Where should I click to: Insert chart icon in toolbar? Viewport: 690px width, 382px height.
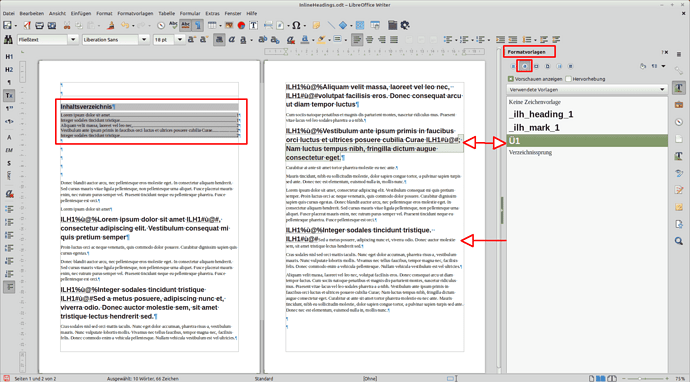(x=241, y=26)
